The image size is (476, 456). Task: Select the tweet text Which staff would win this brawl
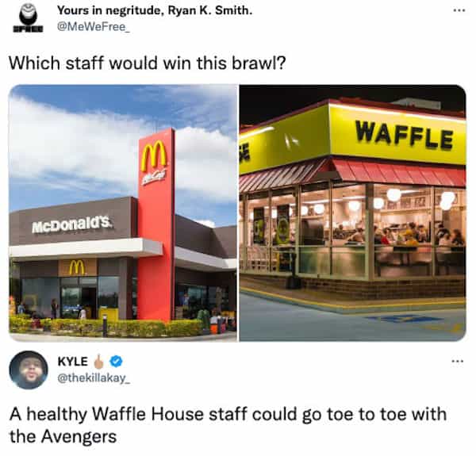tap(148, 63)
